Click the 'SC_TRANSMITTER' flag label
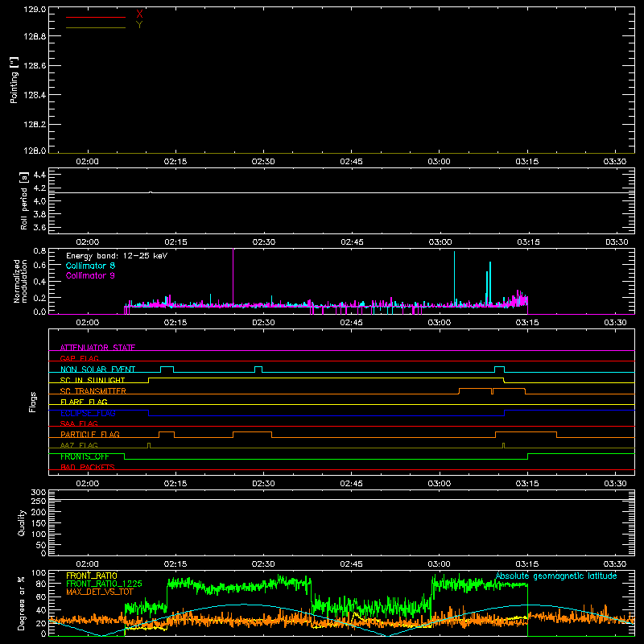The height and width of the screenshot is (644, 644). [93, 391]
